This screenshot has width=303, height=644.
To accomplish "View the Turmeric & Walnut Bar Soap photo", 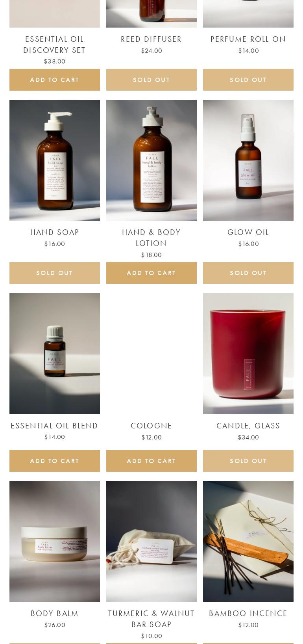I will click(x=151, y=541).
